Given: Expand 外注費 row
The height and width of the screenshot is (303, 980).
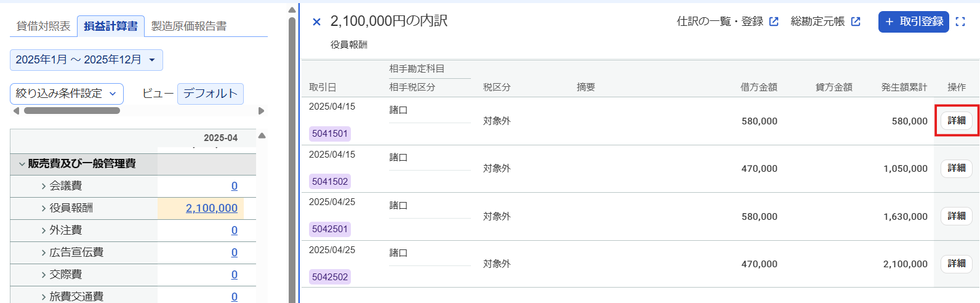Looking at the screenshot, I should [44, 230].
